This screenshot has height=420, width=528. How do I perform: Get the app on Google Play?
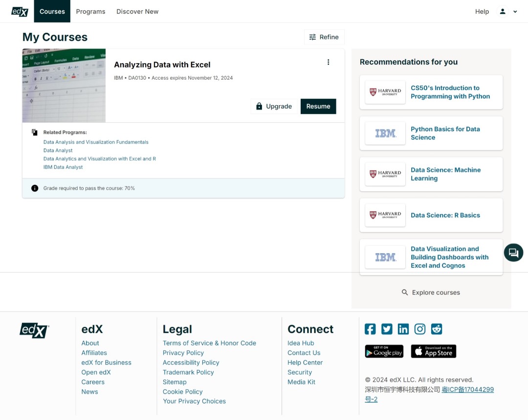click(x=384, y=351)
